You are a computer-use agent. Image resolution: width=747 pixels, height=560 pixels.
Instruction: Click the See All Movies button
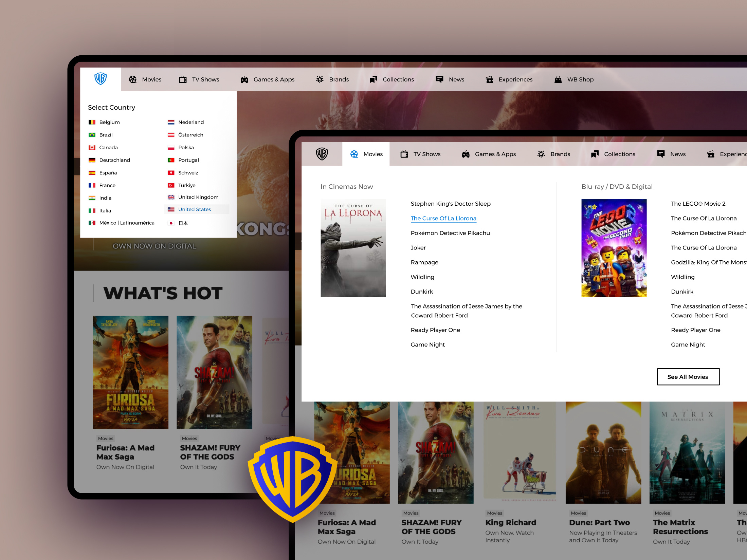(688, 377)
